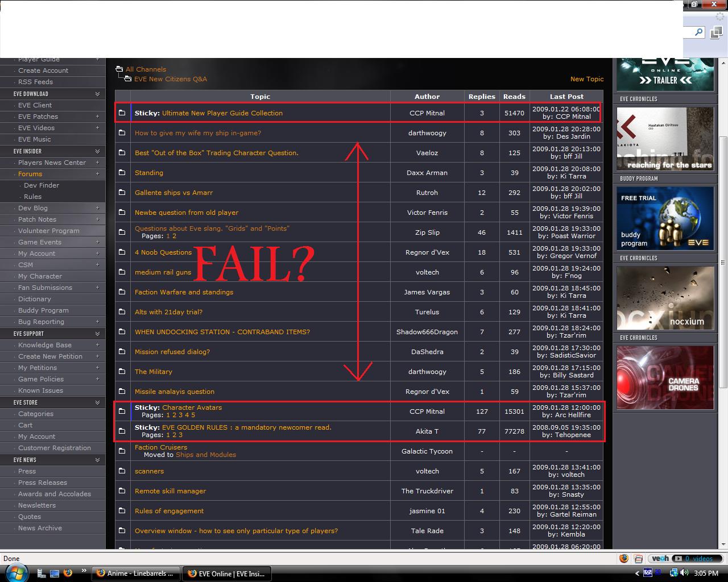Collapse the EVE STORE sidebar section
Viewport: 728px width, 582px height.
coord(97,402)
